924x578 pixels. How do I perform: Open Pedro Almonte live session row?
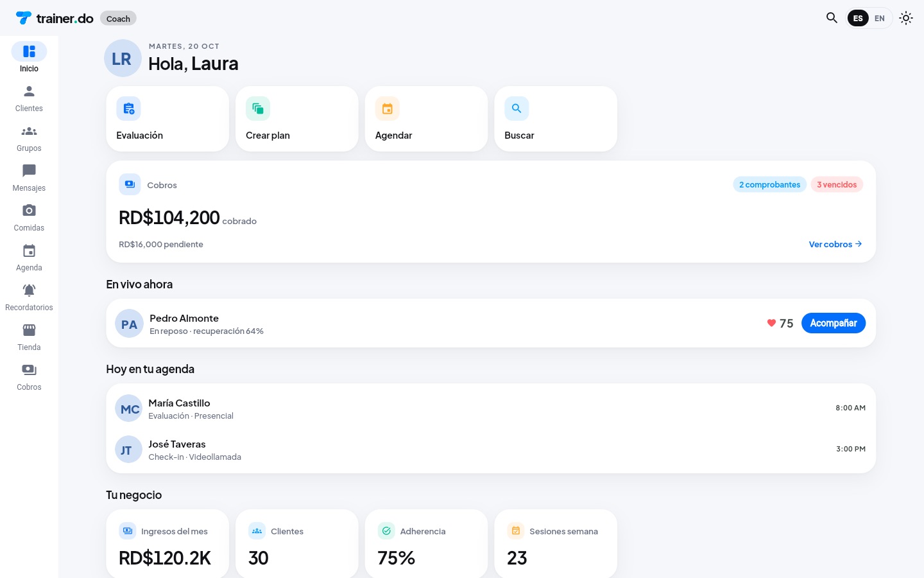(491, 323)
